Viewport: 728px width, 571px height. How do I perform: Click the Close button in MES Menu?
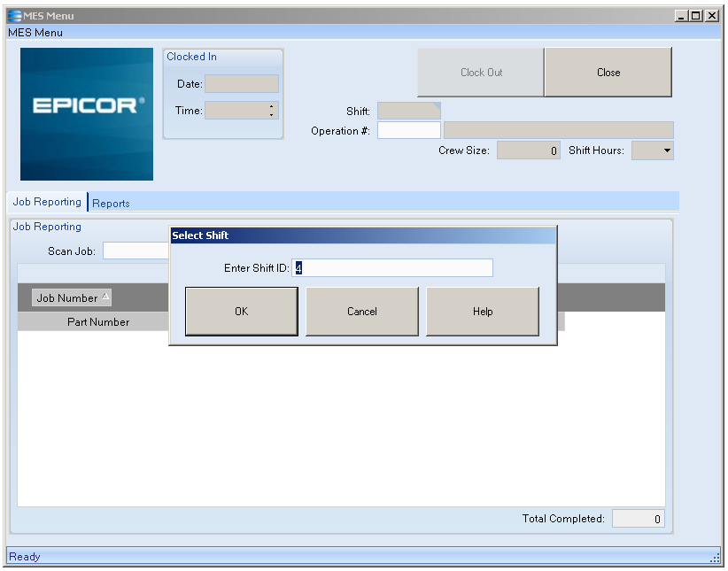click(608, 73)
